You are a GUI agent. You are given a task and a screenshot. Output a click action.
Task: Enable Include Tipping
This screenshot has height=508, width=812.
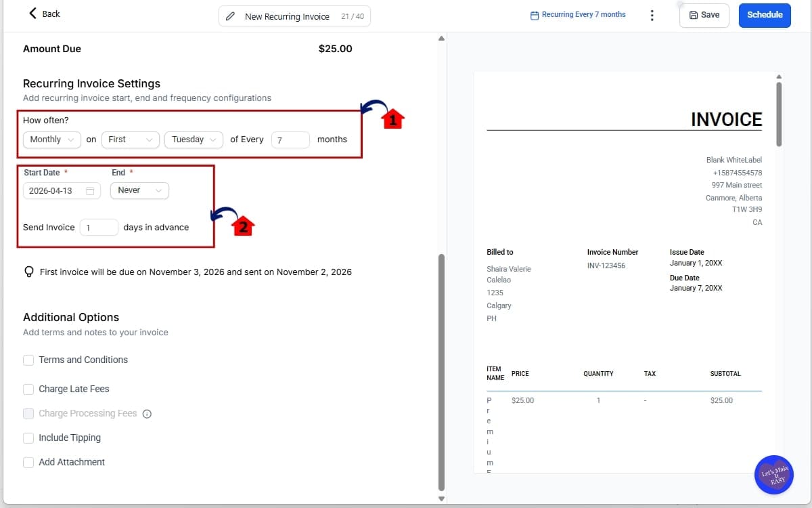28,438
